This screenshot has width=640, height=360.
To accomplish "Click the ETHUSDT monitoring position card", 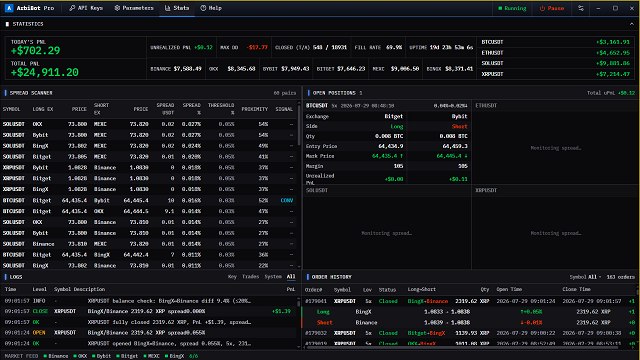I will click(x=555, y=142).
